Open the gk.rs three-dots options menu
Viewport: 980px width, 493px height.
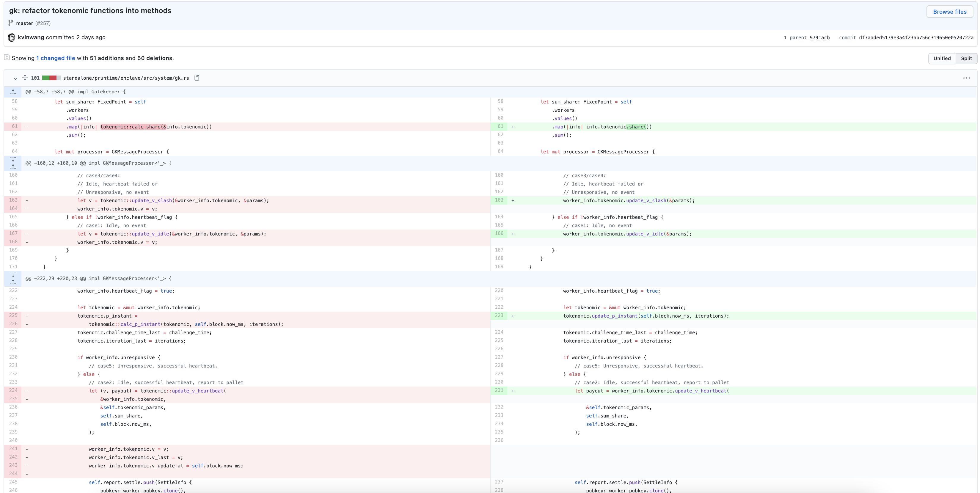[x=966, y=78]
